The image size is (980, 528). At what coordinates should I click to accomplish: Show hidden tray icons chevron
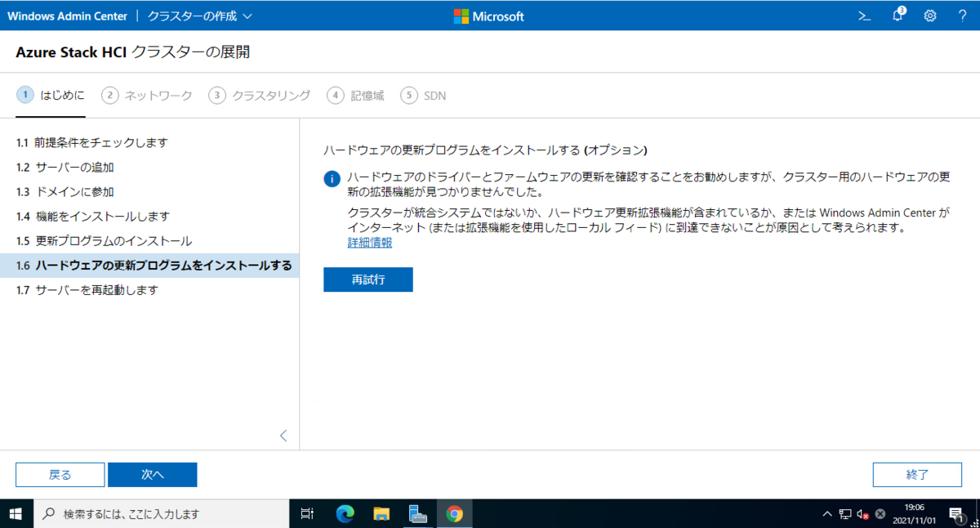tap(827, 514)
